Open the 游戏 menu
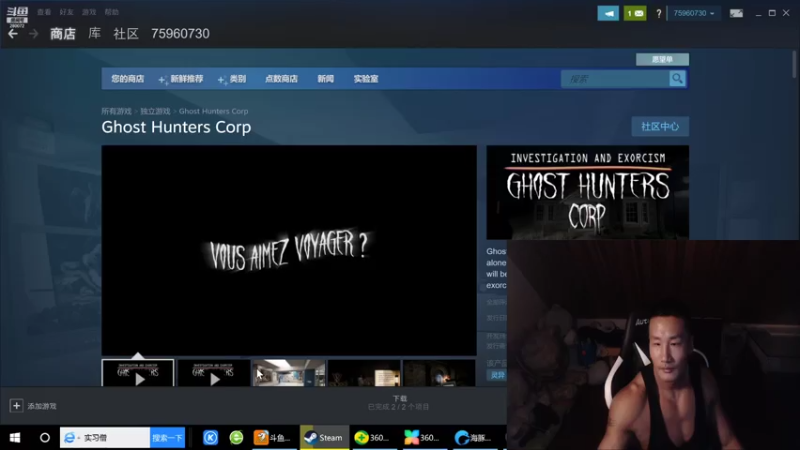Image resolution: width=800 pixels, height=450 pixels. pyautogui.click(x=89, y=12)
